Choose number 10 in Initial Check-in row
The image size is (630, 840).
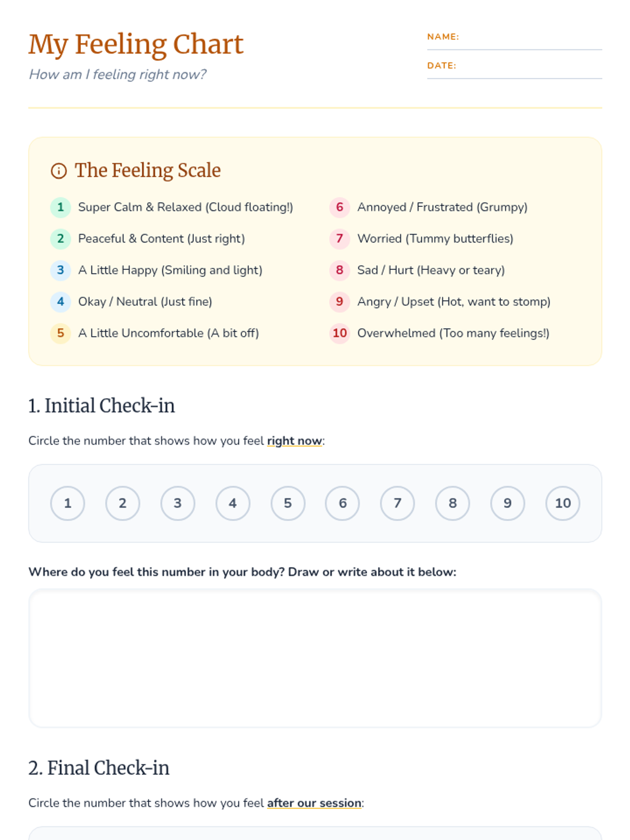[563, 503]
